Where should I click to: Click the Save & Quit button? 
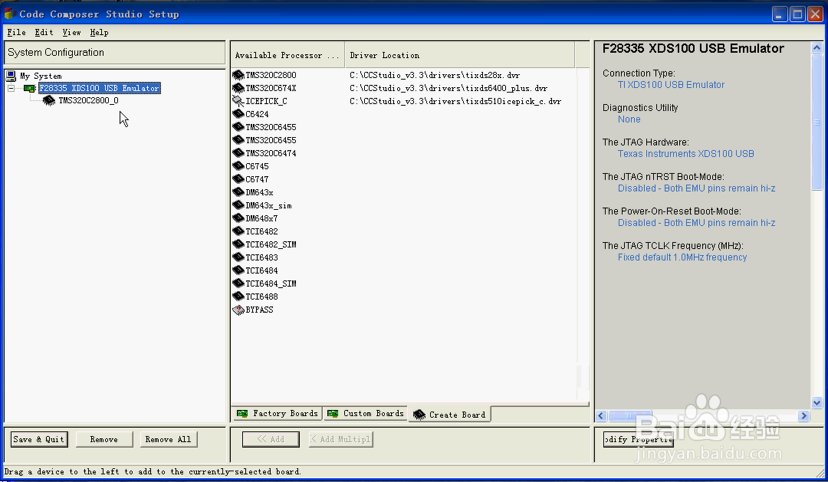39,439
